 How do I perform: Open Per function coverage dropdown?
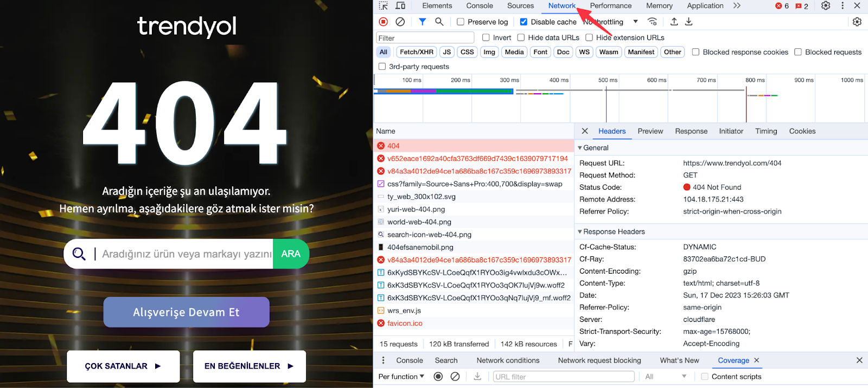click(x=401, y=377)
